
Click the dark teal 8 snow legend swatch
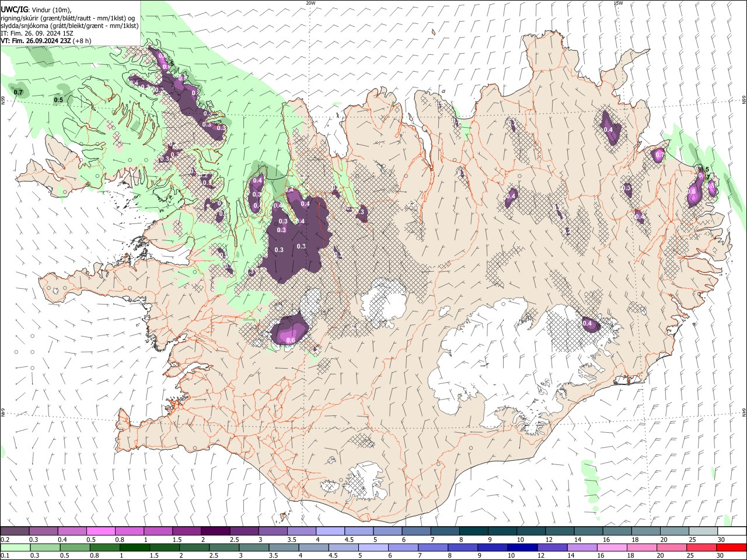(473, 531)
